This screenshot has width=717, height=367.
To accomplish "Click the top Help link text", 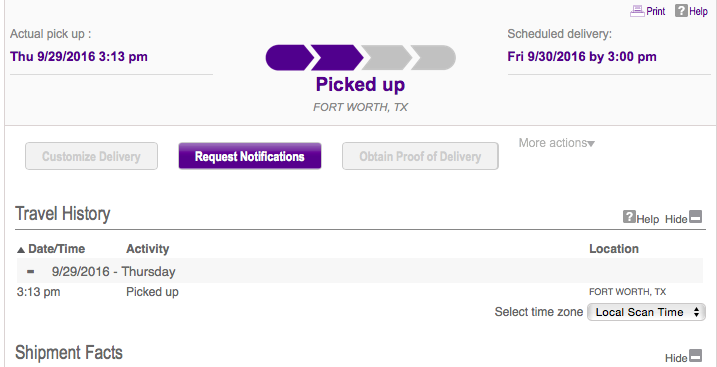I will pyautogui.click(x=698, y=11).
